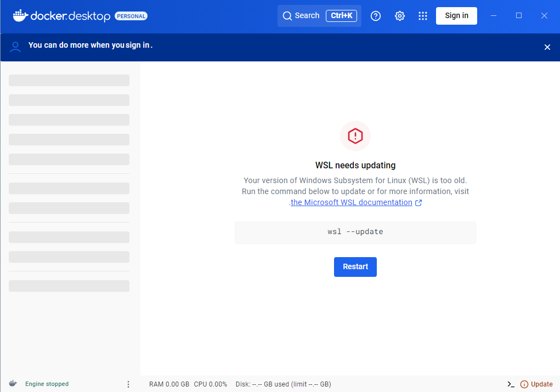Click the wsl --update command box
The width and height of the screenshot is (560, 392).
point(355,232)
